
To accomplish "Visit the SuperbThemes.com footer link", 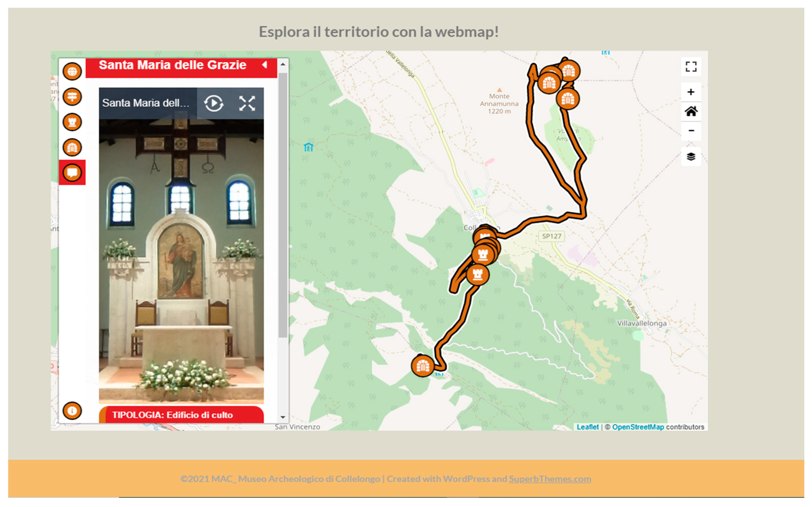I will pos(550,479).
